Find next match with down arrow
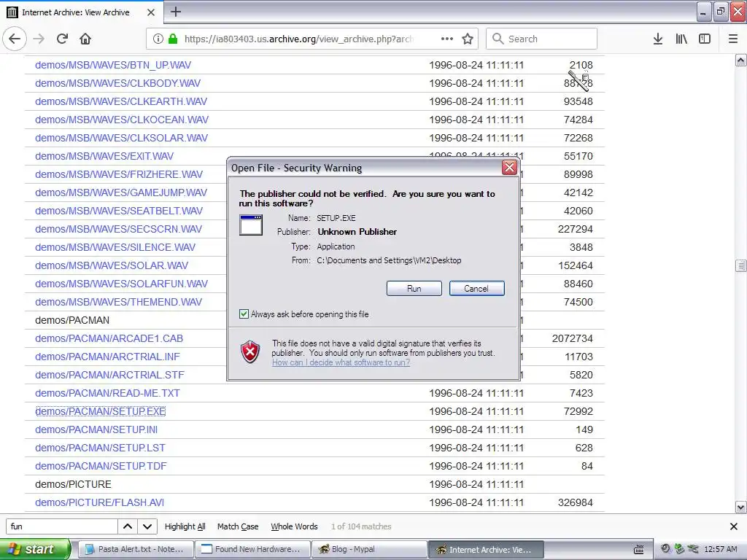Screen dimensions: 747x560 pyautogui.click(x=147, y=526)
